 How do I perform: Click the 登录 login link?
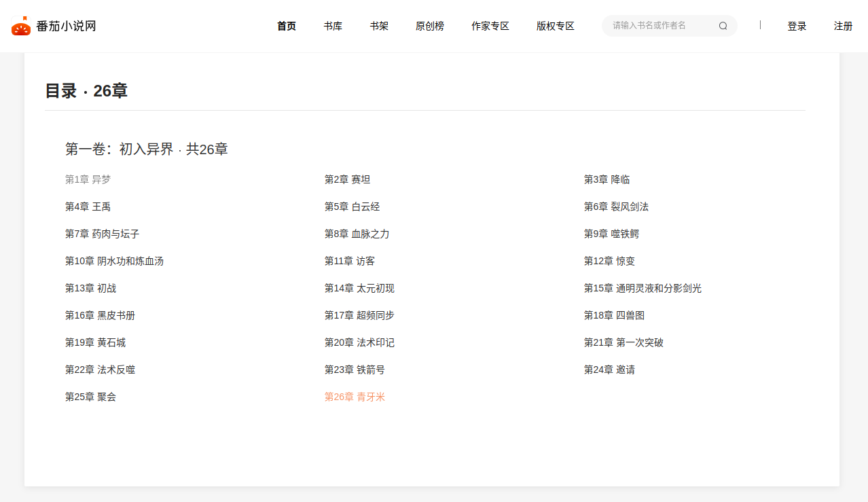(x=797, y=26)
